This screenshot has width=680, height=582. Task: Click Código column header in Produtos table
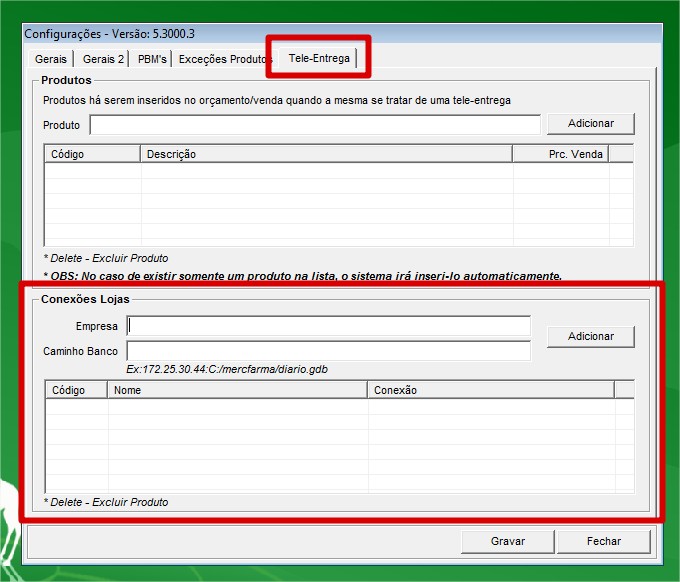(x=92, y=154)
